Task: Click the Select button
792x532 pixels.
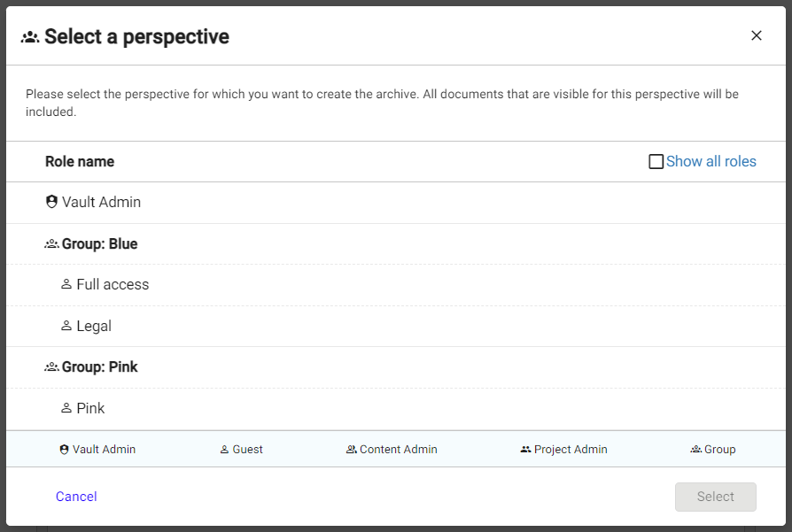Action: click(715, 497)
